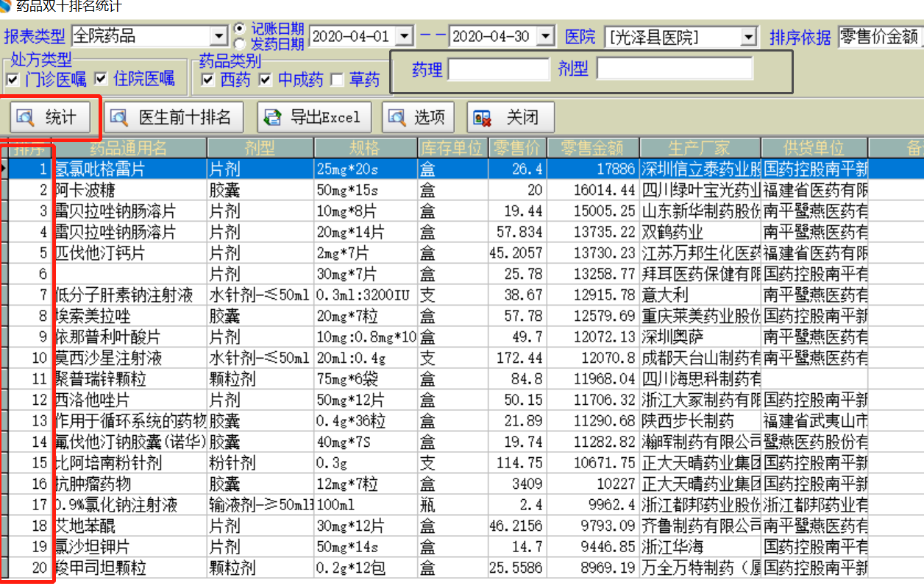Screen dimensions: 924x586
Task: Click the 零售价 column header
Action: 517,147
